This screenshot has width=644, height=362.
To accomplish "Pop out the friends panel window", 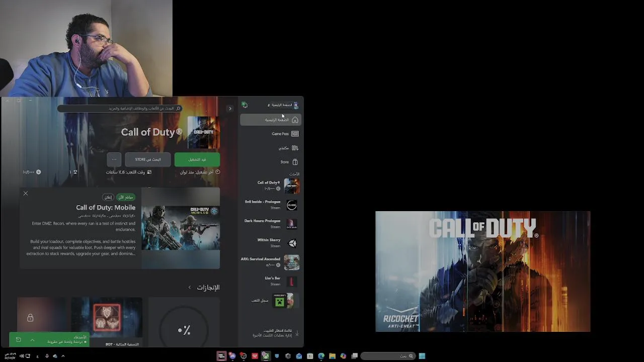I will point(18,340).
